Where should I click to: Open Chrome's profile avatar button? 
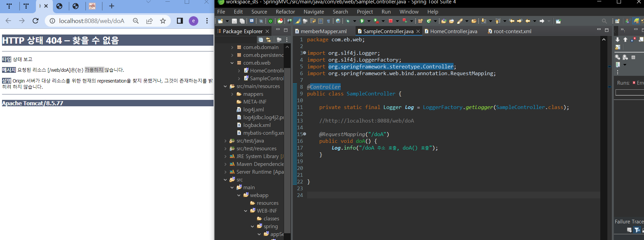[194, 21]
